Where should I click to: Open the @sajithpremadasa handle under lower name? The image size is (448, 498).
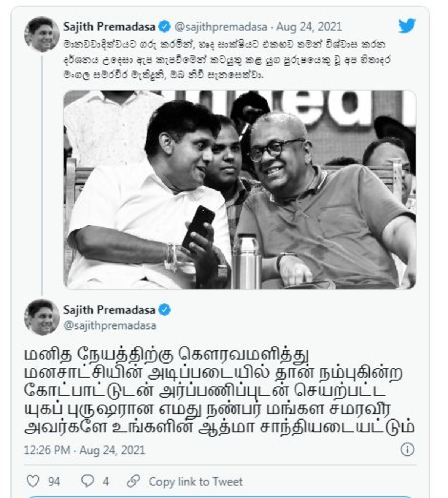point(110,325)
